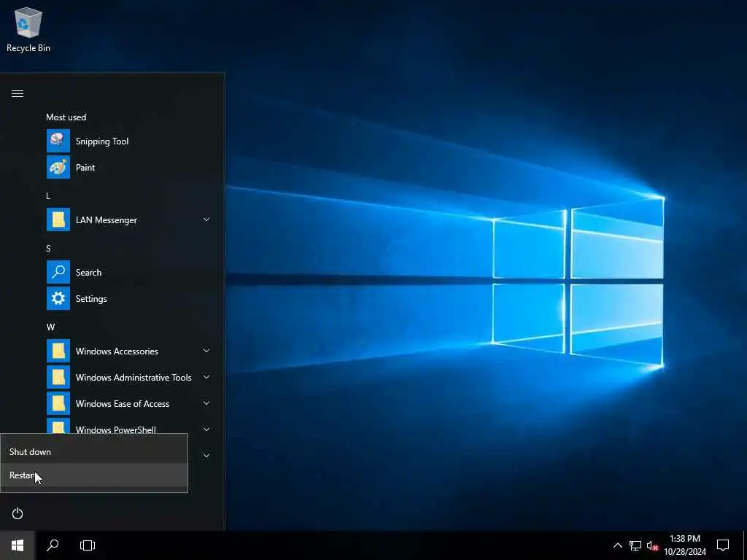Click the letter L section header

pyautogui.click(x=48, y=195)
